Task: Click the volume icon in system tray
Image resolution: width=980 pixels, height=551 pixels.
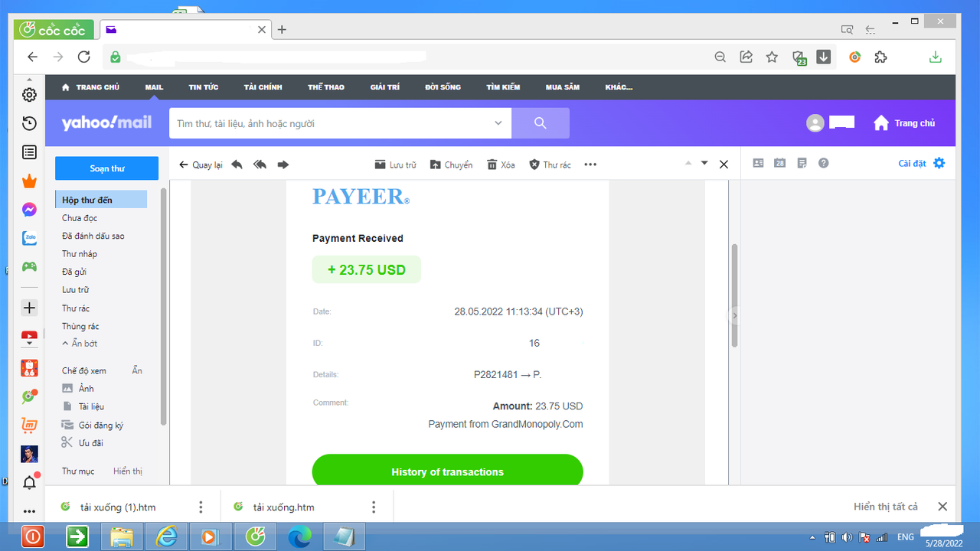Action: coord(847,537)
